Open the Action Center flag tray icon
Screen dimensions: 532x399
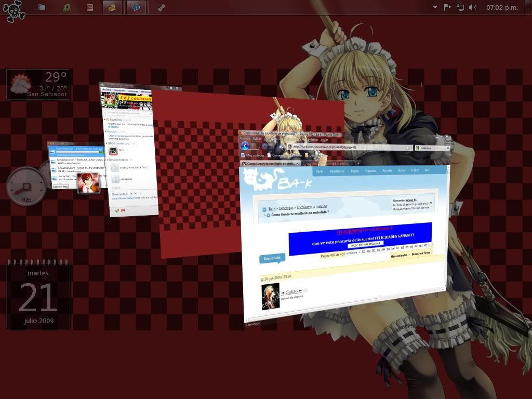coord(447,7)
